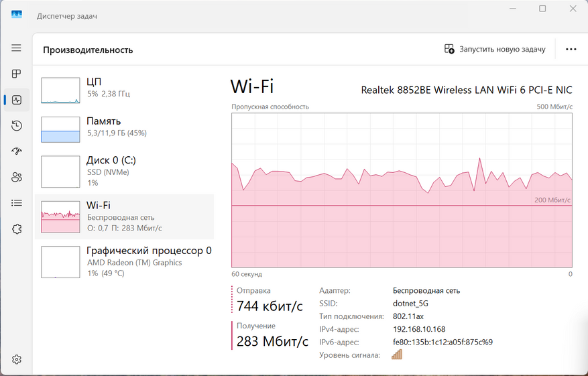This screenshot has width=588, height=376.
Task: Select the Performance page icon
Action: (17, 100)
